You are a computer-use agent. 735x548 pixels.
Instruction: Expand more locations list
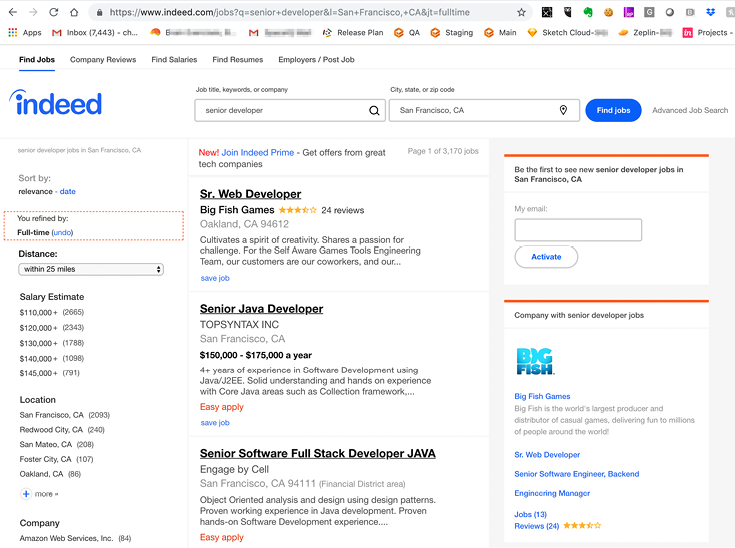[39, 494]
